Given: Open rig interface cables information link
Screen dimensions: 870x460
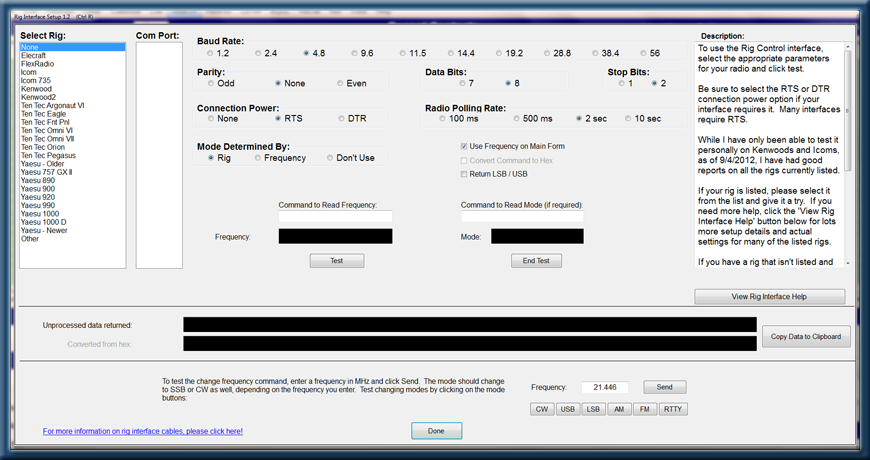Looking at the screenshot, I should pyautogui.click(x=143, y=431).
